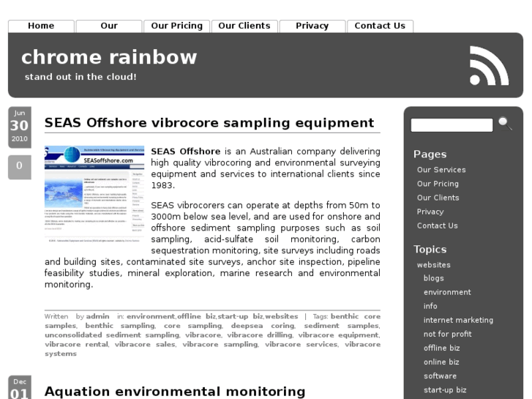Open the SEAS Offshore vibrocore post title

click(x=209, y=122)
